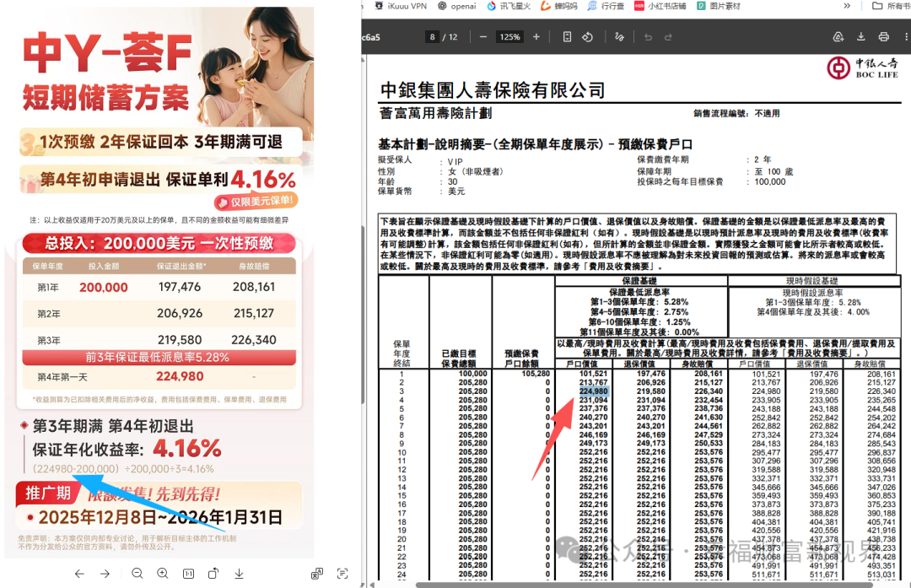This screenshot has height=588, width=911.
Task: Click the fit to page icon
Action: (x=567, y=37)
